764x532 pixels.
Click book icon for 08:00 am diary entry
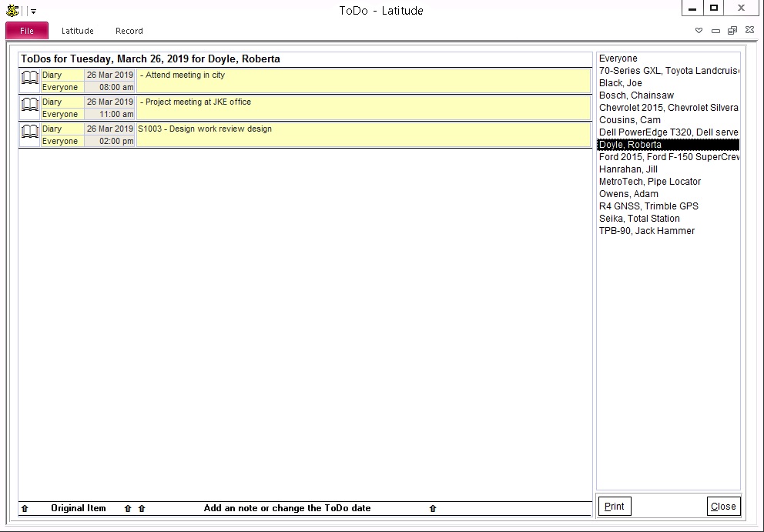point(29,81)
